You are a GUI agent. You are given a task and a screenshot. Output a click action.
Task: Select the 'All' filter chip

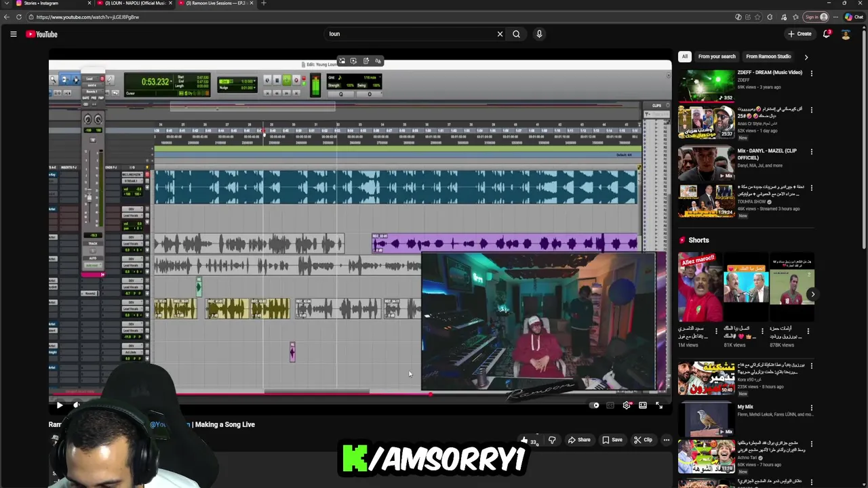[685, 57]
